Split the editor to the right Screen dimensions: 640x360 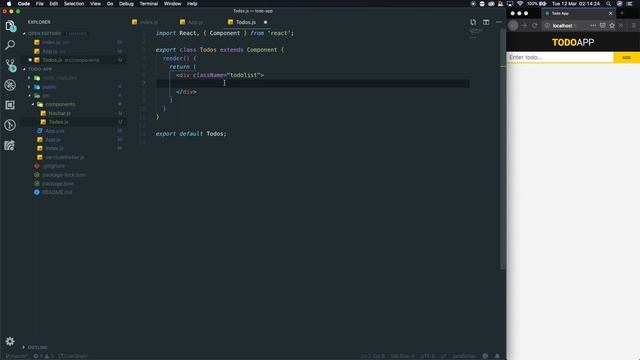click(486, 22)
